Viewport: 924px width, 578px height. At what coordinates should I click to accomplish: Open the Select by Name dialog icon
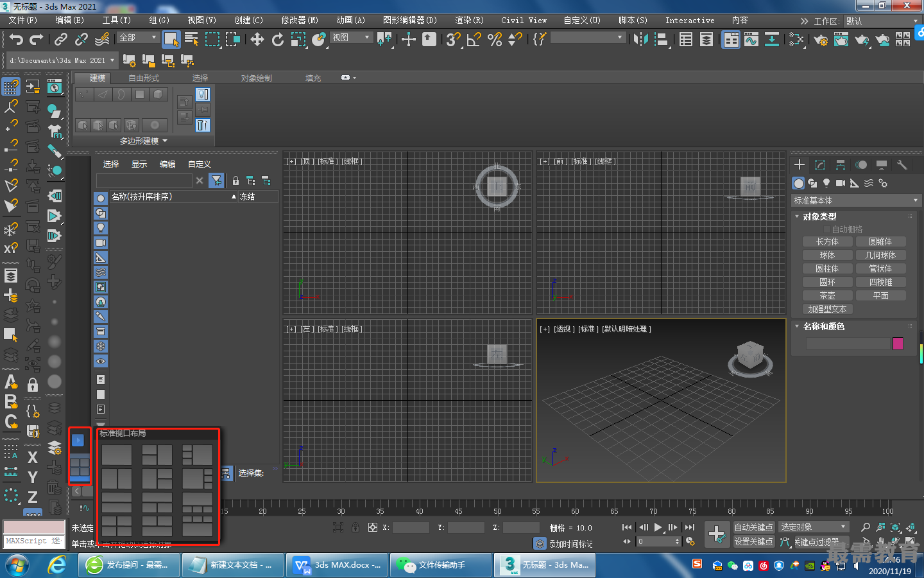191,40
